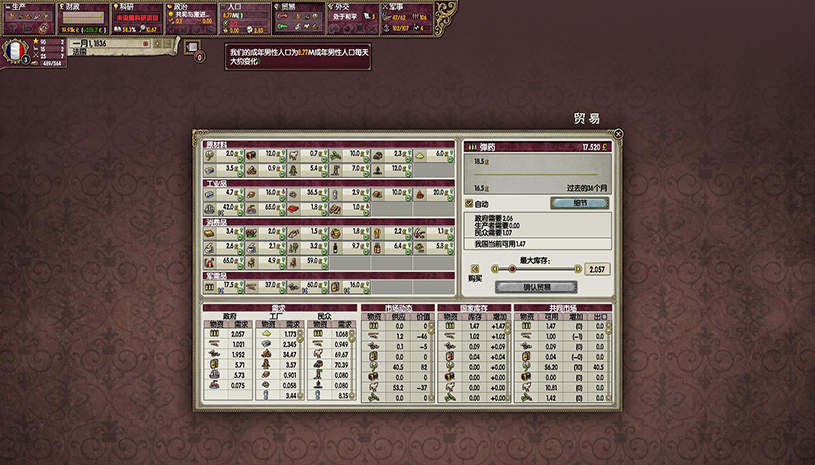Sort 国家库存 table by 增加 column
Screen dimensions: 815x465
point(499,316)
